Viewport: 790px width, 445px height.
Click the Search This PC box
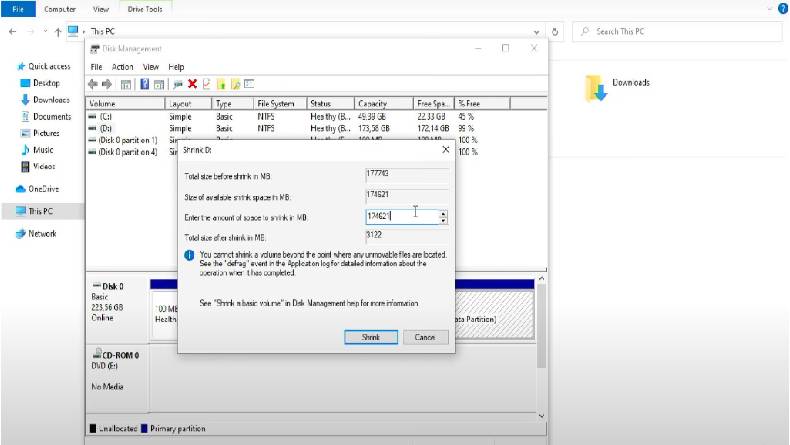coord(678,32)
